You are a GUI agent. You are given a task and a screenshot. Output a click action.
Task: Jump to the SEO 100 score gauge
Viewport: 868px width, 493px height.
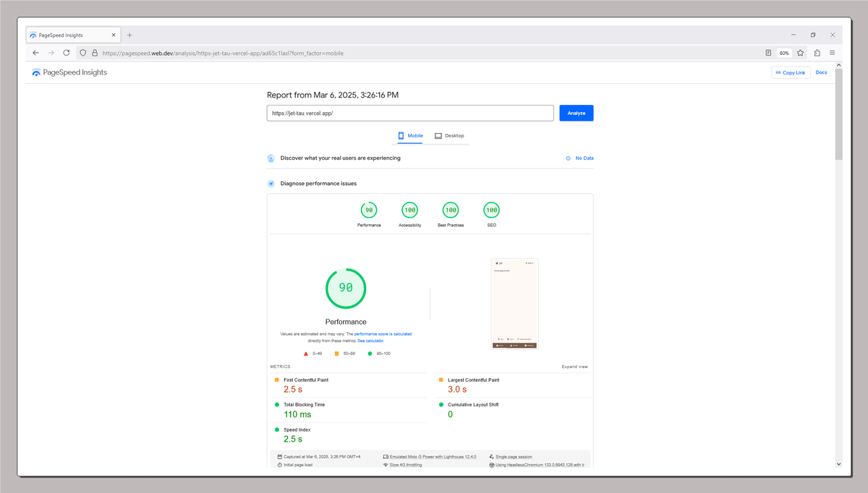coord(492,215)
